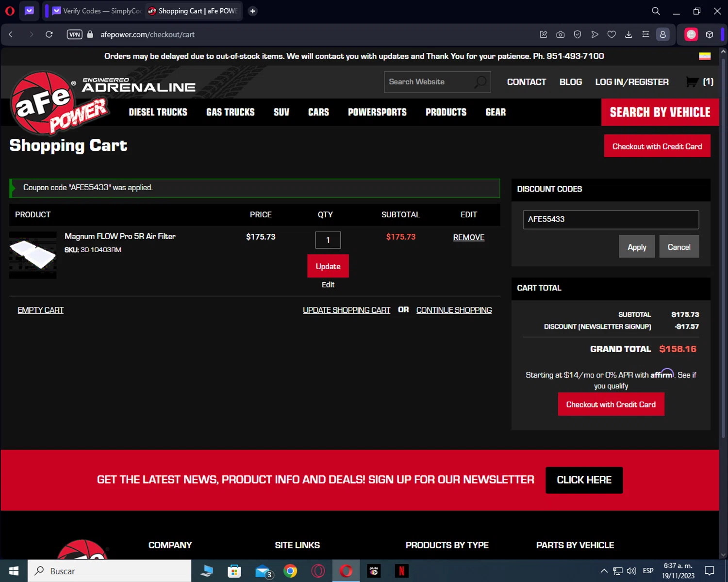Open the PRODUCTS menu
Image resolution: width=728 pixels, height=582 pixels.
(446, 112)
